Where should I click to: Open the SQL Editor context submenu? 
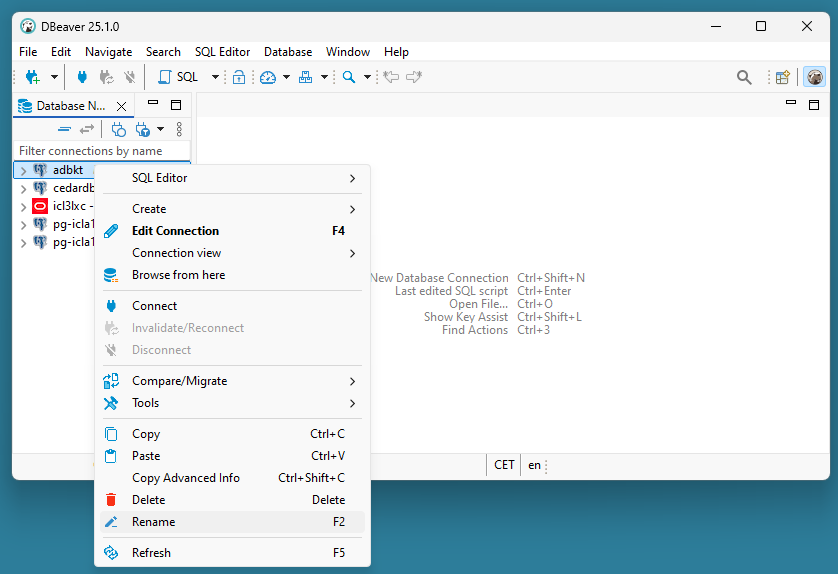232,178
